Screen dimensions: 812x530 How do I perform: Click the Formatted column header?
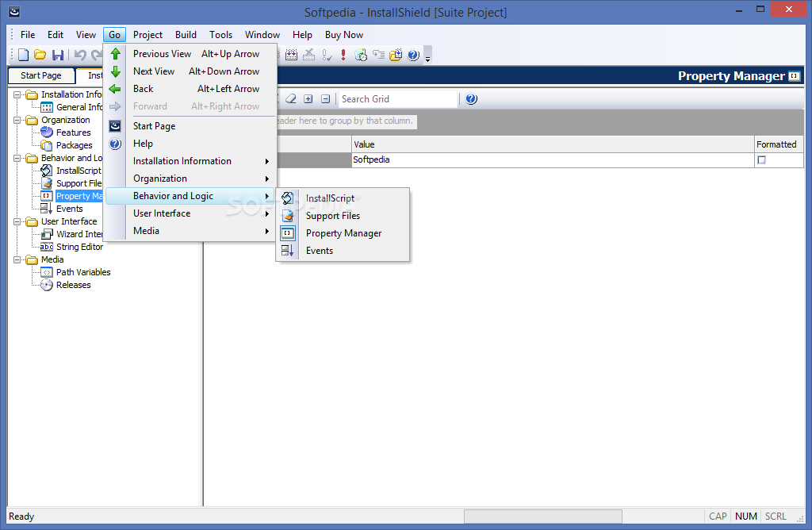point(779,144)
